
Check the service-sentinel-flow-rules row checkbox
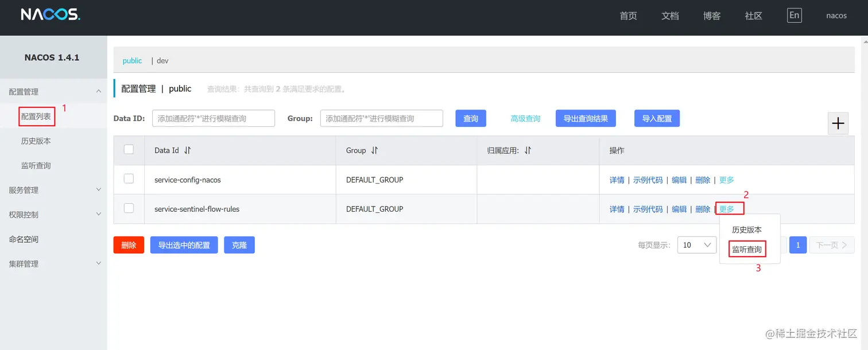tap(129, 208)
